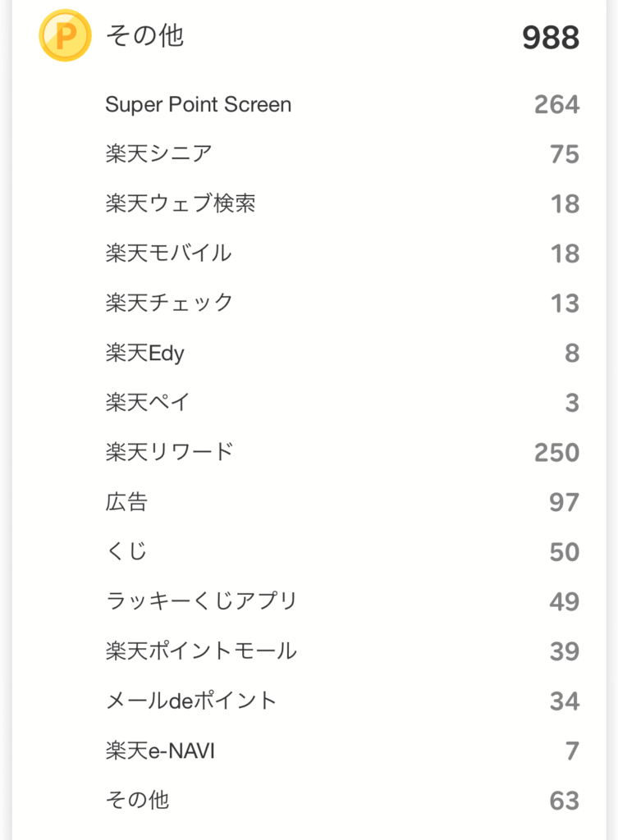Screen dimensions: 618x840
Task: Tap the その他 section title text
Action: pos(144,36)
